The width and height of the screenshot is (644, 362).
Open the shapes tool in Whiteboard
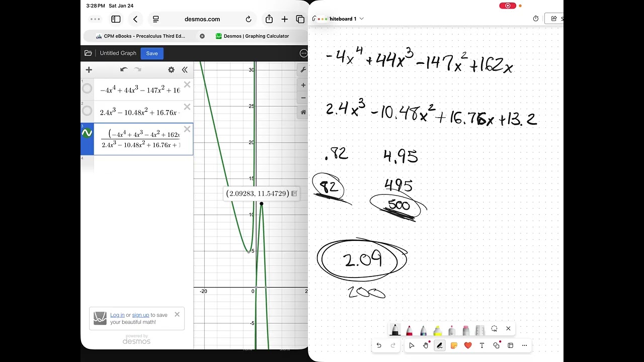coord(497,345)
